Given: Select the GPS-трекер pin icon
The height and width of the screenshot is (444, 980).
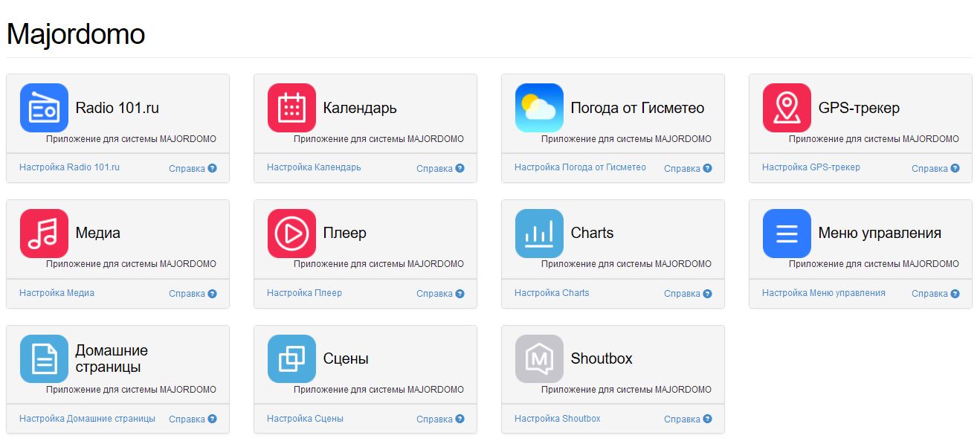Looking at the screenshot, I should (787, 108).
